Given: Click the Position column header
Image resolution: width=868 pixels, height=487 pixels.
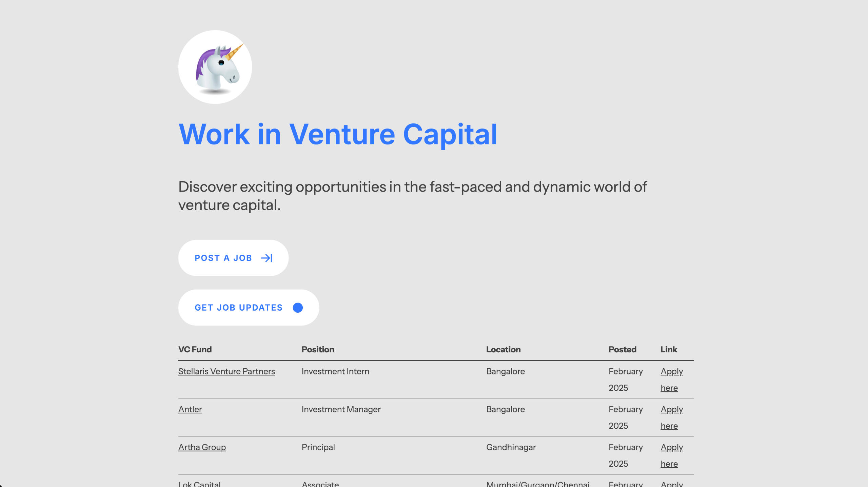Looking at the screenshot, I should (x=318, y=349).
